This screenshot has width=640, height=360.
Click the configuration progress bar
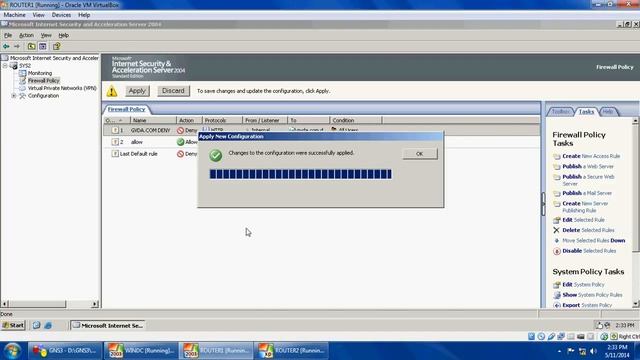click(300, 174)
